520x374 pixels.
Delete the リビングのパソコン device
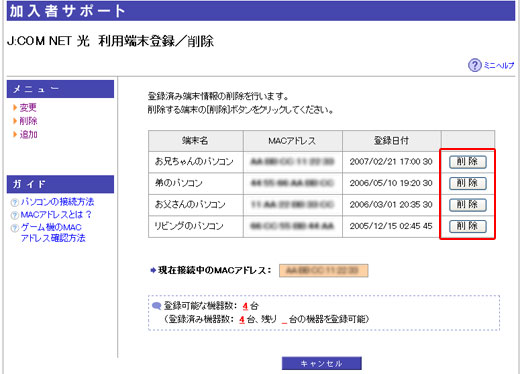(x=468, y=226)
